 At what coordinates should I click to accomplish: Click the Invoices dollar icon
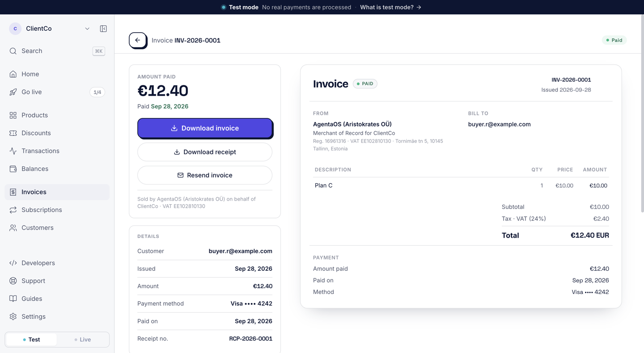(x=13, y=192)
